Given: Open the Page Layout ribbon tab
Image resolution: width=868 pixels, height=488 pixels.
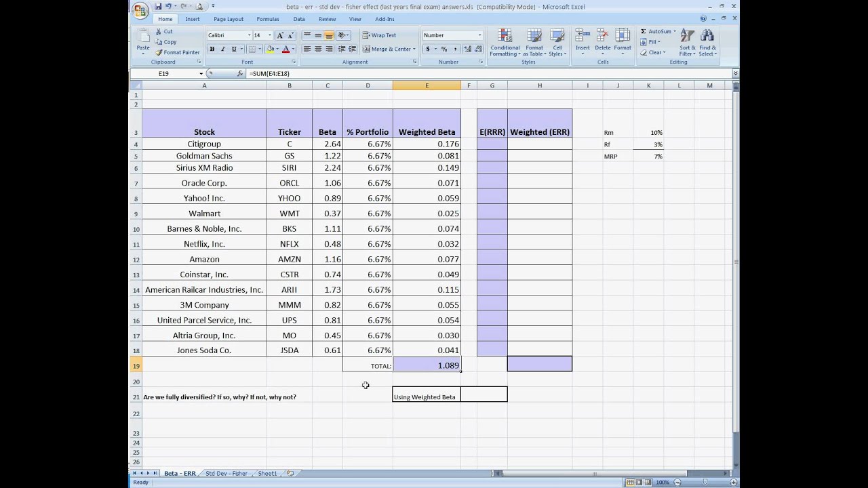Looking at the screenshot, I should pyautogui.click(x=229, y=19).
